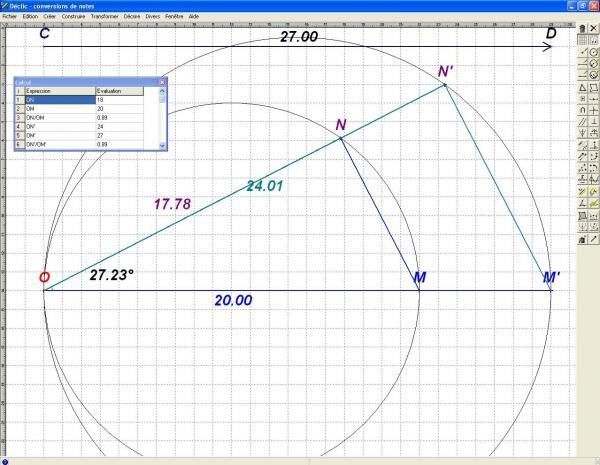600x465 pixels.
Task: Click the point label D
Action: [551, 33]
